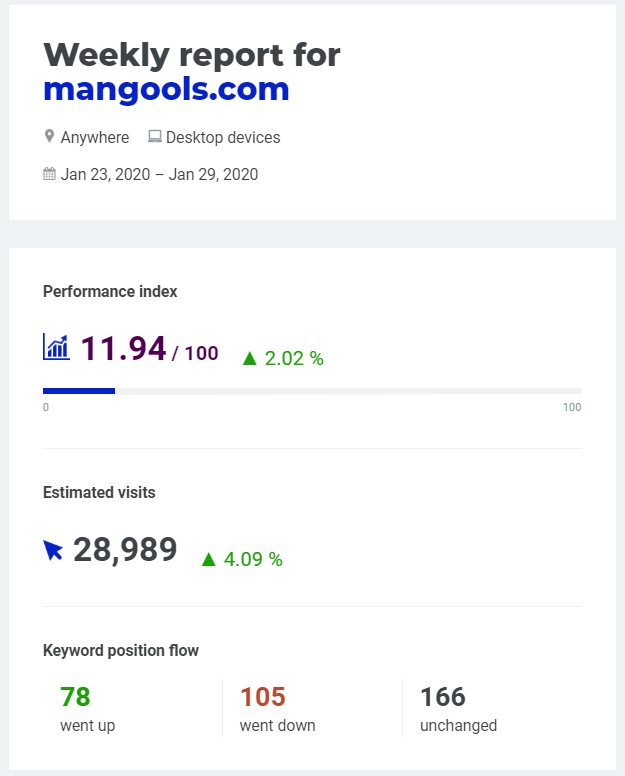Select the Anywhere location label
Screen dimensions: 625x776
[x=95, y=137]
